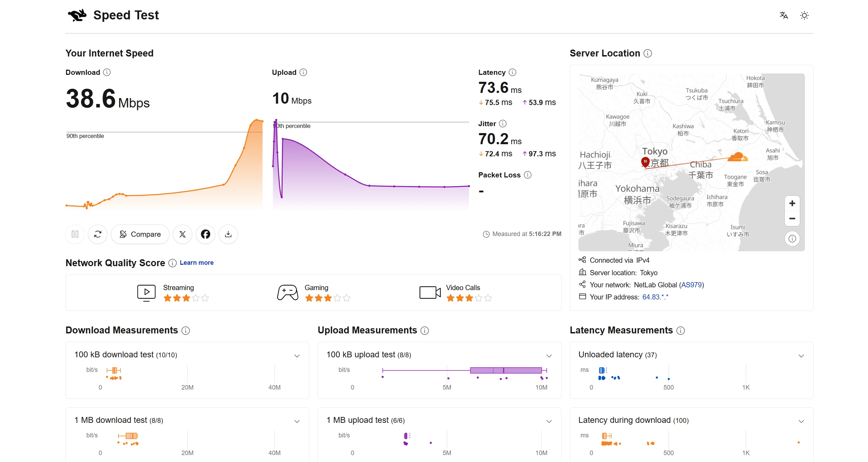Click the Tokyo red location pin

click(x=645, y=162)
